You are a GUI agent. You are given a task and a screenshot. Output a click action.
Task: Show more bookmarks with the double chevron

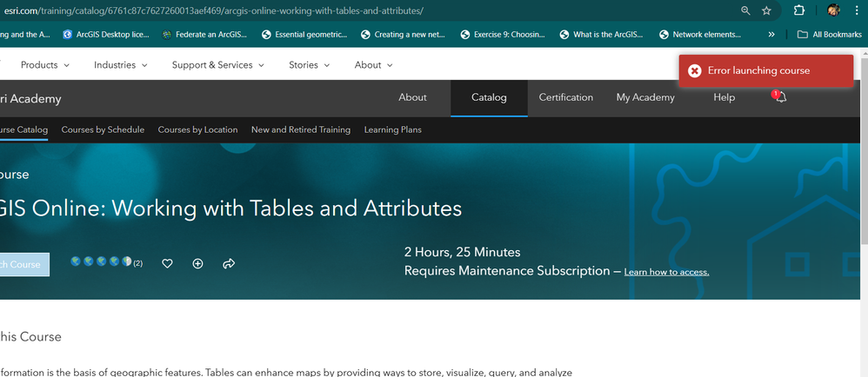click(x=771, y=34)
